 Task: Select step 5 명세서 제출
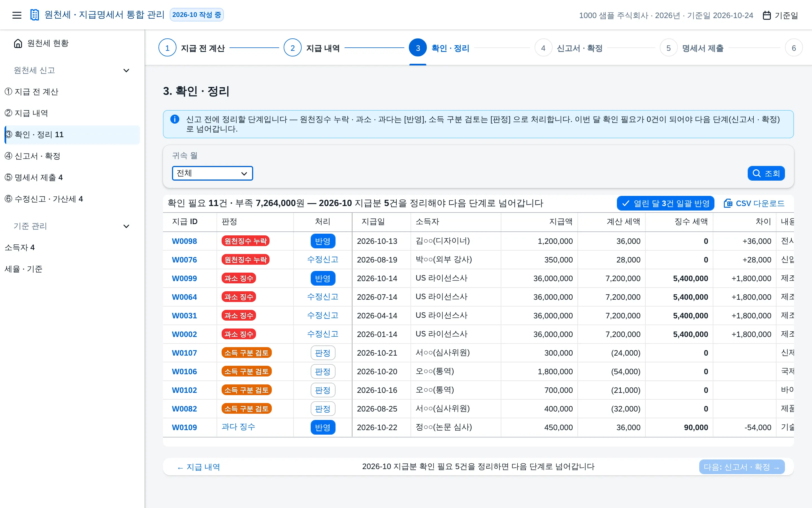tap(692, 48)
